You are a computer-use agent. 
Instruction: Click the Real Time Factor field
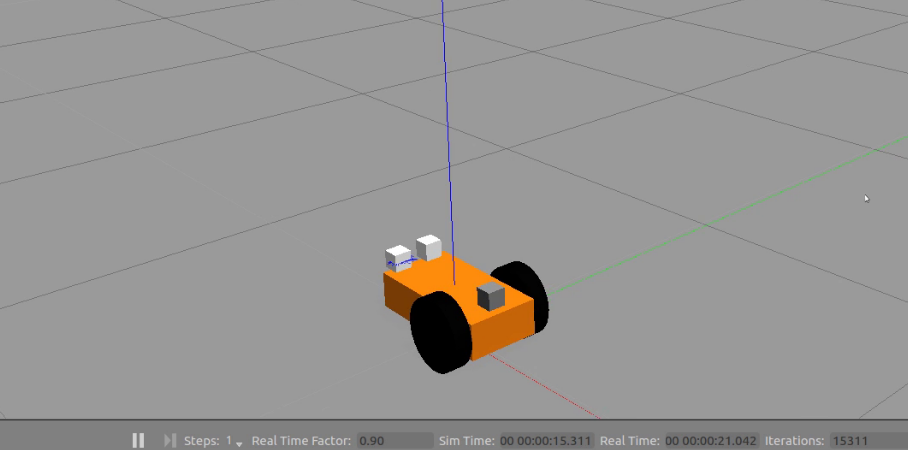tap(395, 441)
